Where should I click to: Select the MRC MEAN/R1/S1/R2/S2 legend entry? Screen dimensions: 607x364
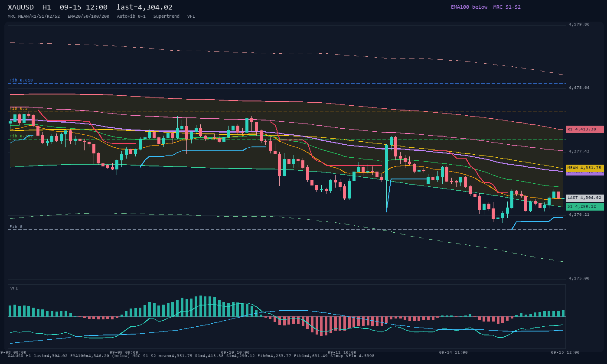click(x=34, y=16)
